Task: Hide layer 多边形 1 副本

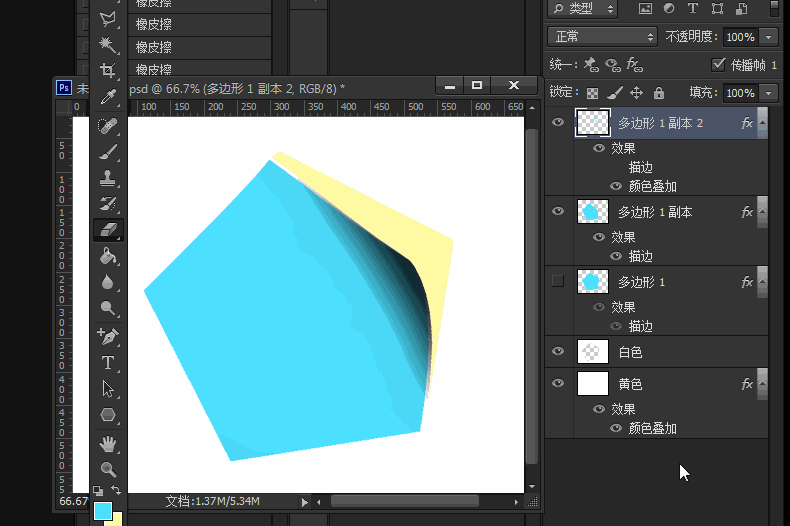Action: (x=558, y=211)
